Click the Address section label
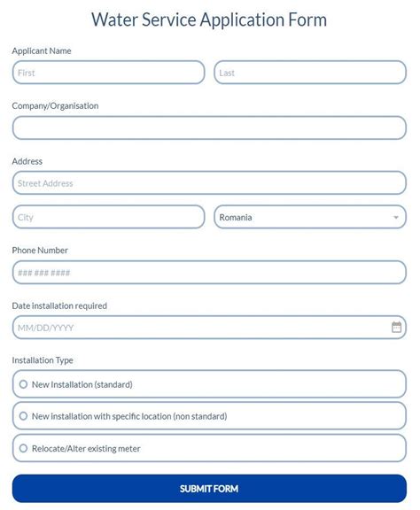 pyautogui.click(x=27, y=161)
